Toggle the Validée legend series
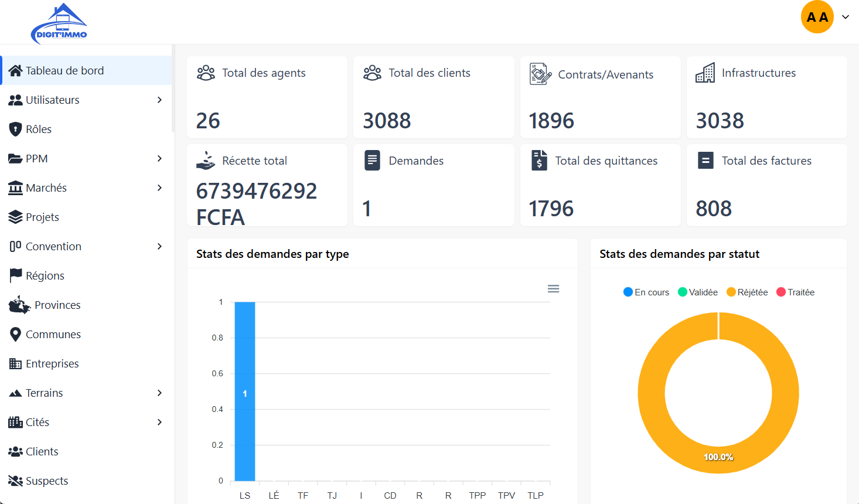Screen dimensions: 859x504 tap(698, 292)
